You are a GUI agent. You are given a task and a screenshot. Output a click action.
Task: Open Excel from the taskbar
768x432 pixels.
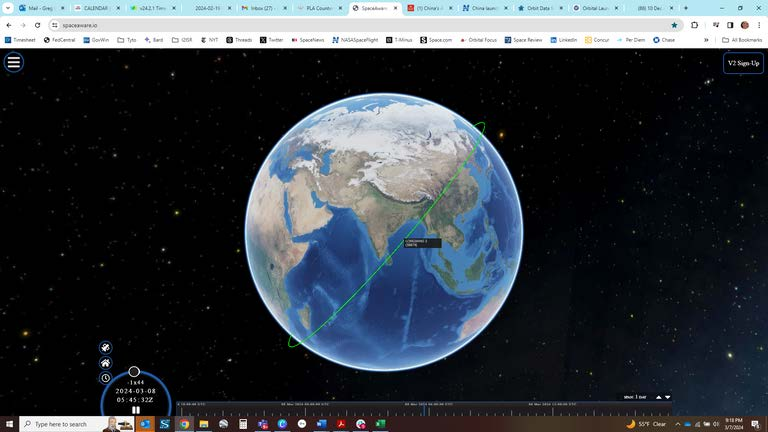381,424
